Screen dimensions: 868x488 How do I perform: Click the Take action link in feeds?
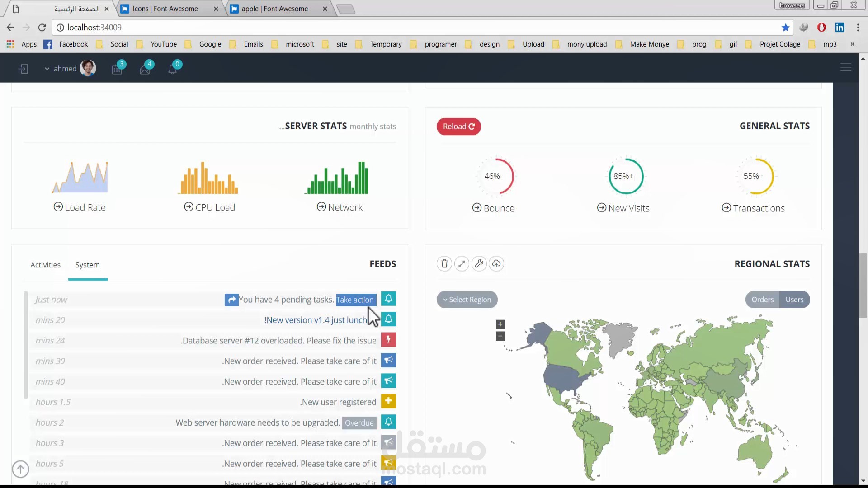(x=355, y=300)
